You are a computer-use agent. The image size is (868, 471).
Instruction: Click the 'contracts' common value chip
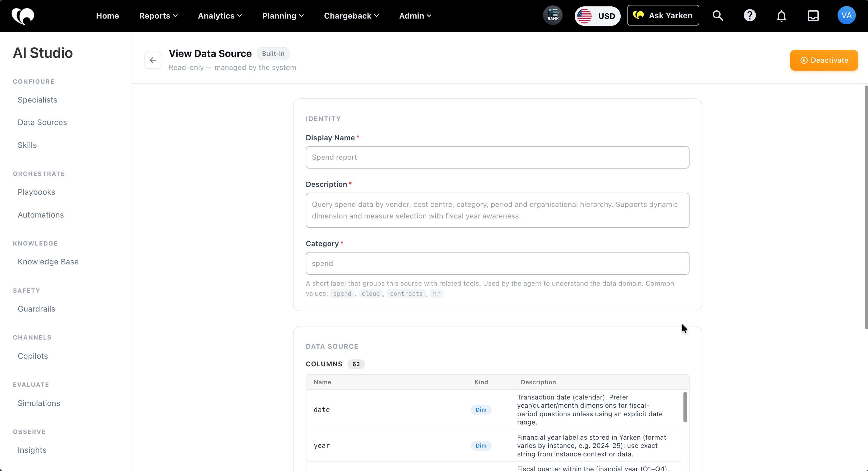tap(406, 294)
